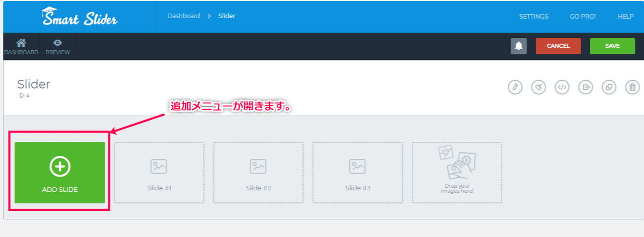This screenshot has width=644, height=237.
Task: Click the Smart Slider logo
Action: click(79, 17)
